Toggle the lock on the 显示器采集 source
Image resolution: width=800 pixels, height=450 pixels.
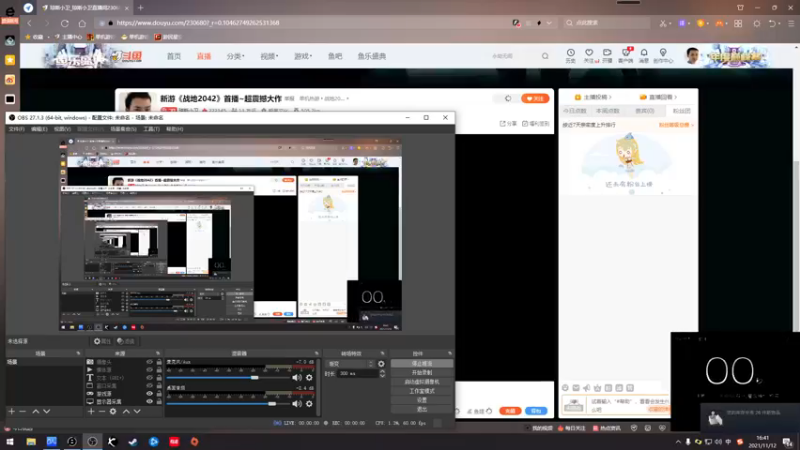(x=159, y=402)
